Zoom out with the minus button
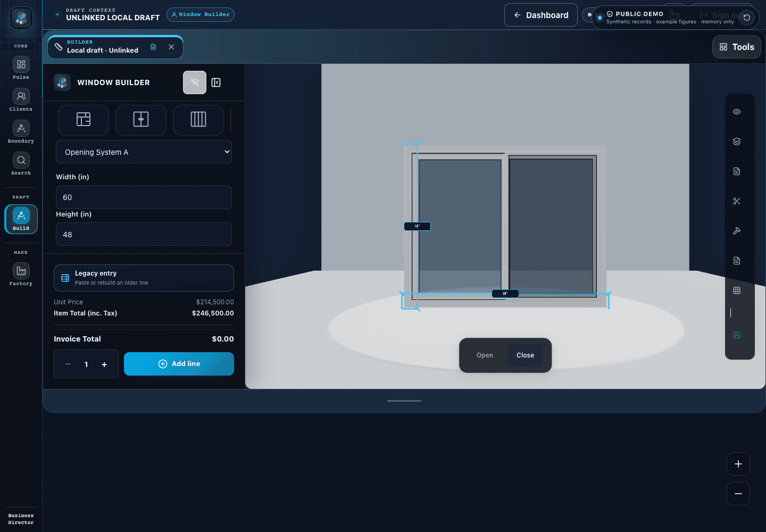 [738, 494]
